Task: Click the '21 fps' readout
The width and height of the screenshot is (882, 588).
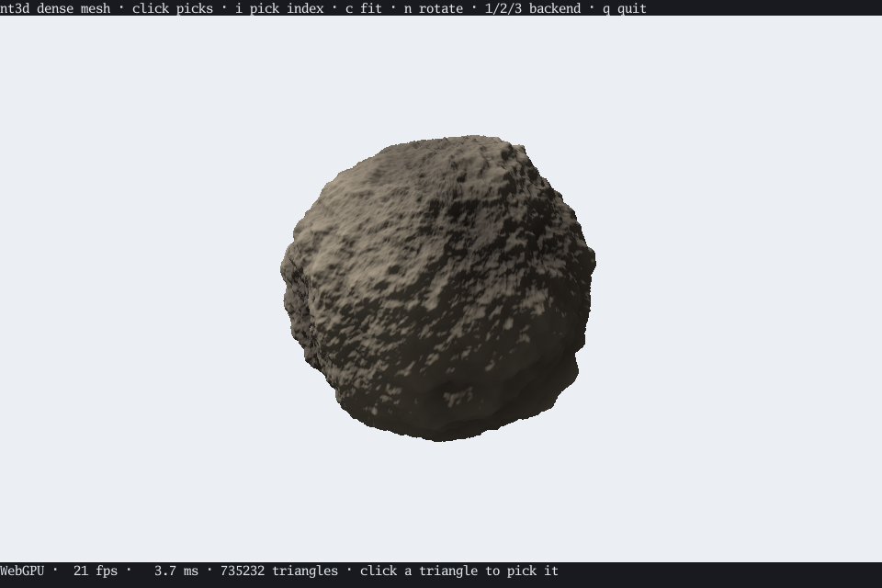Action: pos(96,571)
